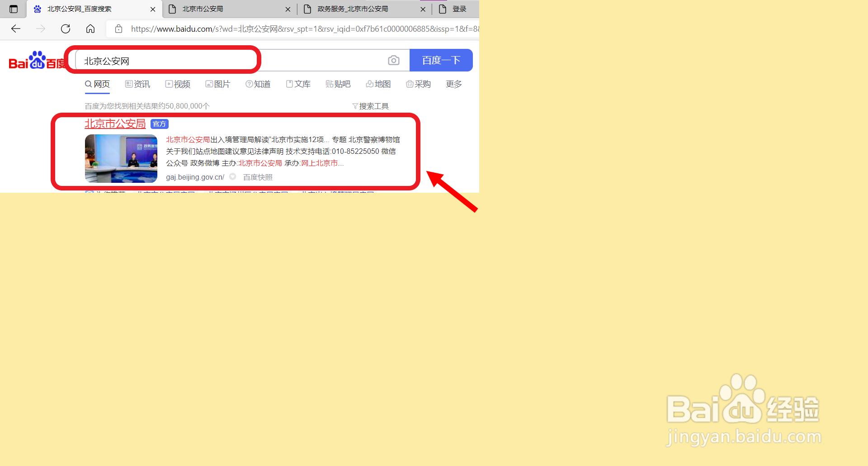The width and height of the screenshot is (868, 466).
Task: Close the 政务服务_北京市公安局 tab
Action: [423, 9]
